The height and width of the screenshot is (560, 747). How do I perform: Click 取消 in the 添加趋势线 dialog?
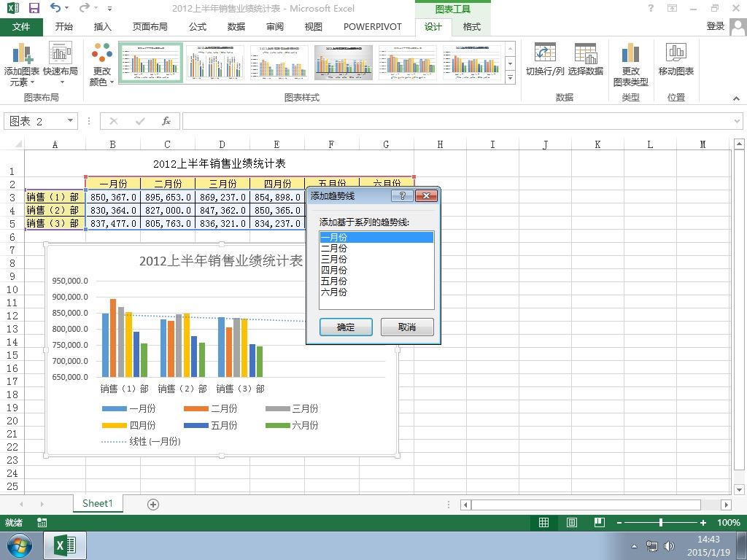pyautogui.click(x=407, y=327)
